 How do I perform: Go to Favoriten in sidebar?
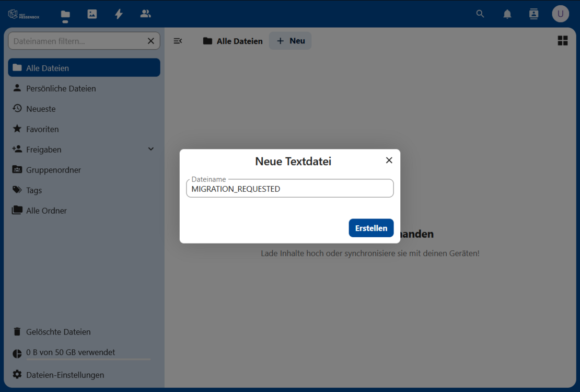[42, 129]
